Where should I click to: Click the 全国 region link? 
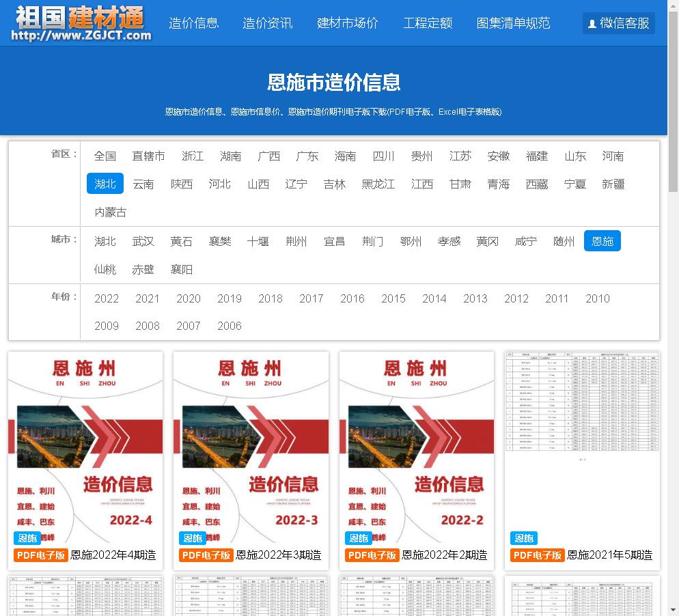(x=105, y=156)
